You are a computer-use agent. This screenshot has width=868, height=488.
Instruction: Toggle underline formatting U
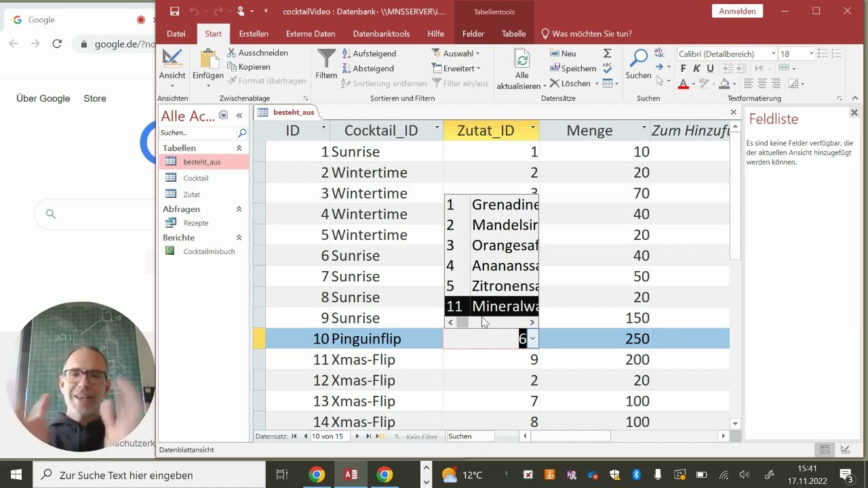pyautogui.click(x=710, y=68)
